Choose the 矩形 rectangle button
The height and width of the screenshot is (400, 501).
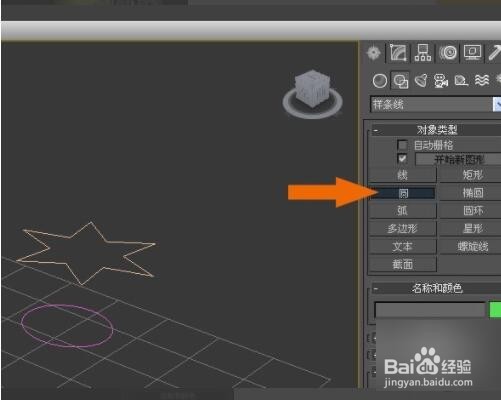click(x=472, y=174)
